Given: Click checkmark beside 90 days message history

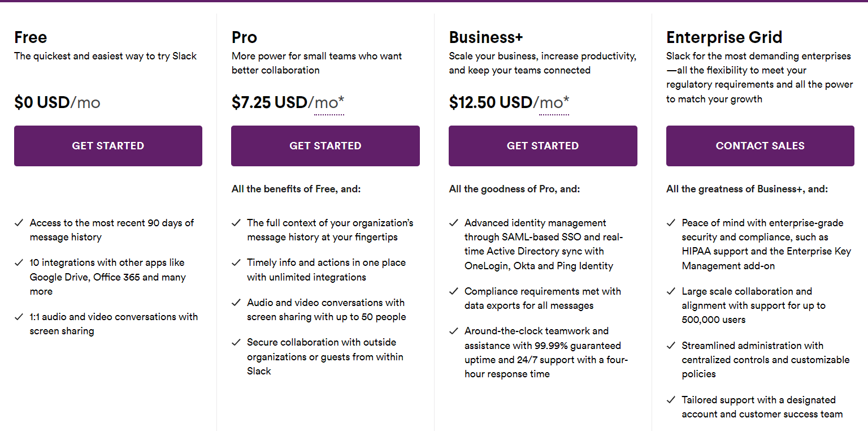Looking at the screenshot, I should [19, 223].
